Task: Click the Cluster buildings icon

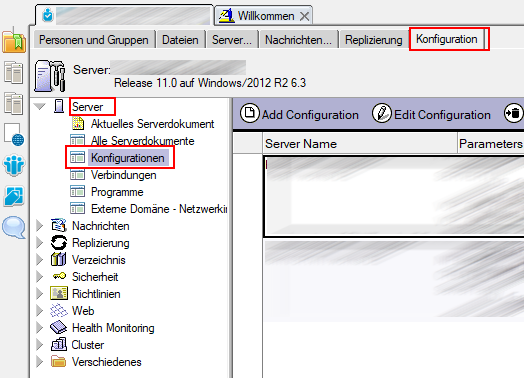Action: point(59,344)
